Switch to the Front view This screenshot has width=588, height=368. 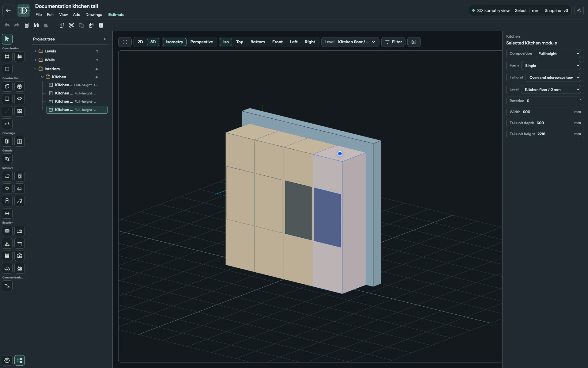pos(277,42)
